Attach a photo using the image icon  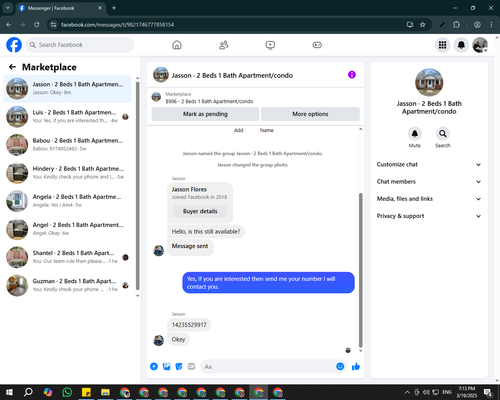click(166, 366)
